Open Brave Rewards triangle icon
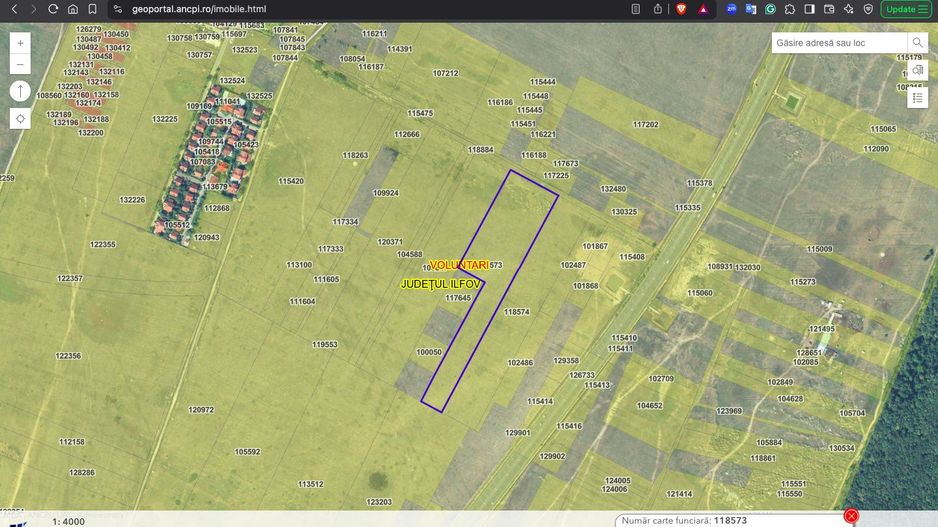 tap(703, 9)
